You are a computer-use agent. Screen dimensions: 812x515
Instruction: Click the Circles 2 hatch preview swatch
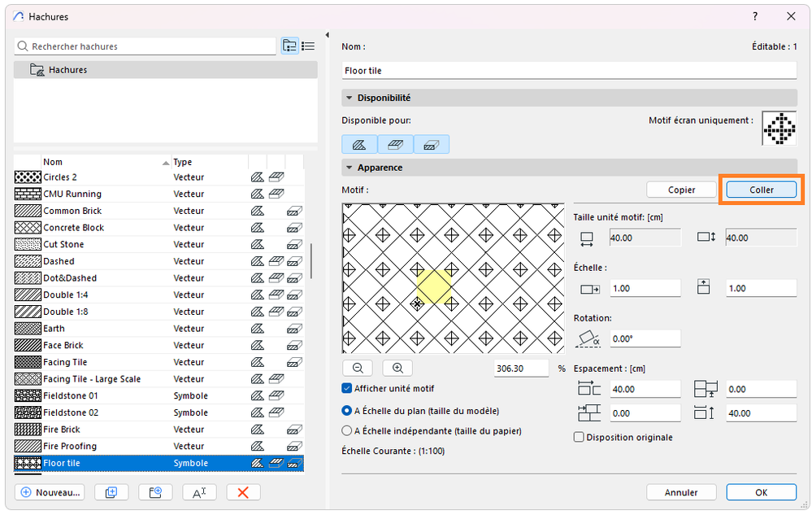pos(28,177)
